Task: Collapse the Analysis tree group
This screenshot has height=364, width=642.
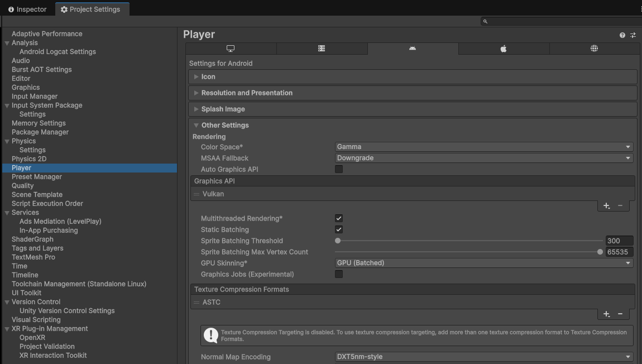Action: coord(7,43)
